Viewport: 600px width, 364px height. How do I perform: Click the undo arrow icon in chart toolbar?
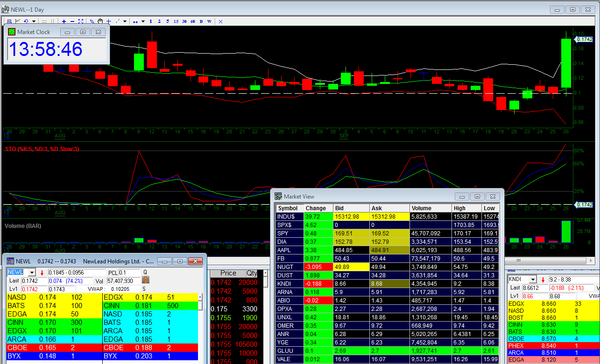[x=26, y=21]
